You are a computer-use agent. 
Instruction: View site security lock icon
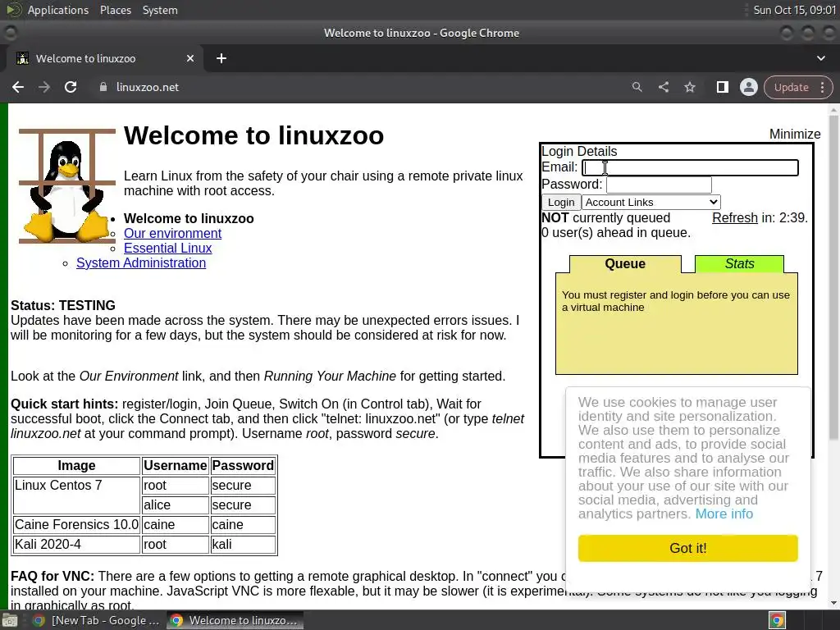[103, 87]
